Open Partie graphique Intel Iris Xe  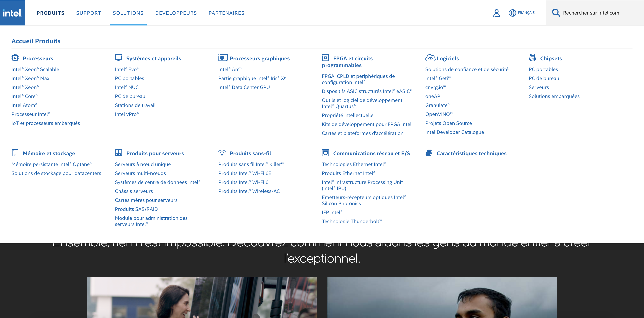(x=252, y=78)
